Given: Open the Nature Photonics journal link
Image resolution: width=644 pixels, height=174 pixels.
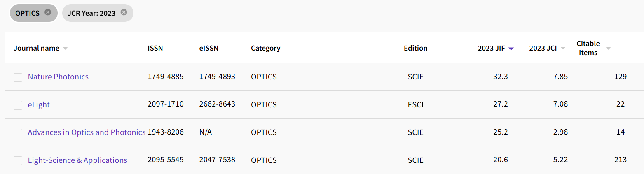Looking at the screenshot, I should (x=58, y=77).
